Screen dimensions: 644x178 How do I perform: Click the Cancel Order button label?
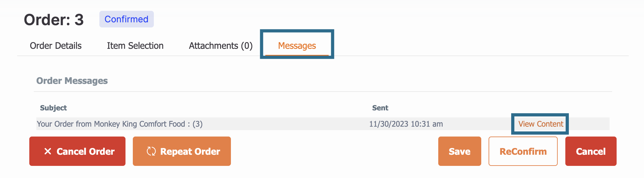click(86, 151)
